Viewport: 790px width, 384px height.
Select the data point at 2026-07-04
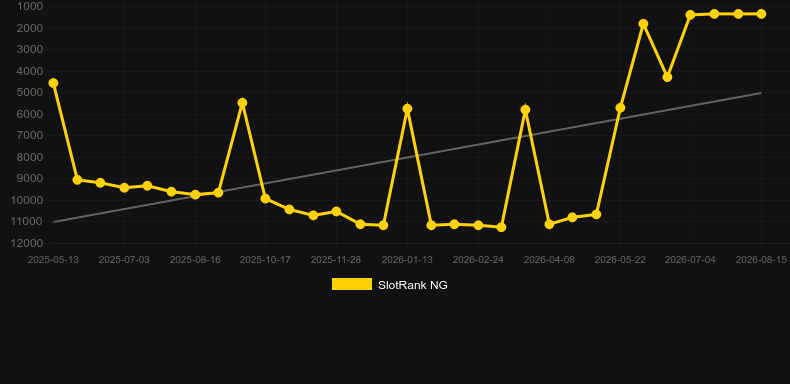point(691,15)
